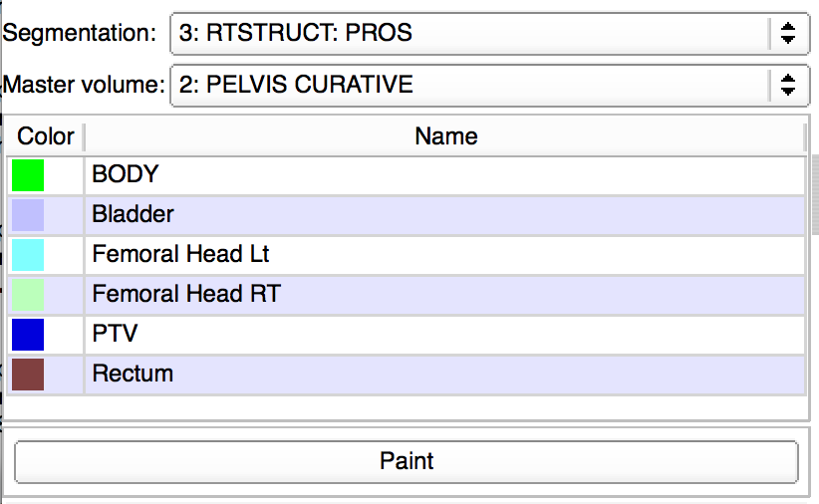Click the cyan Femoral Head Lt swatch

tap(28, 255)
